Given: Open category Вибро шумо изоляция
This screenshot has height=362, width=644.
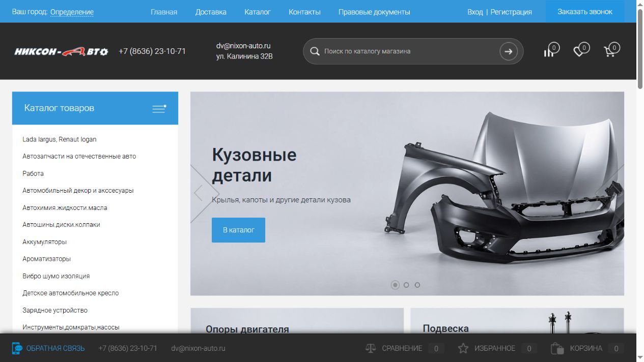Looking at the screenshot, I should (56, 276).
